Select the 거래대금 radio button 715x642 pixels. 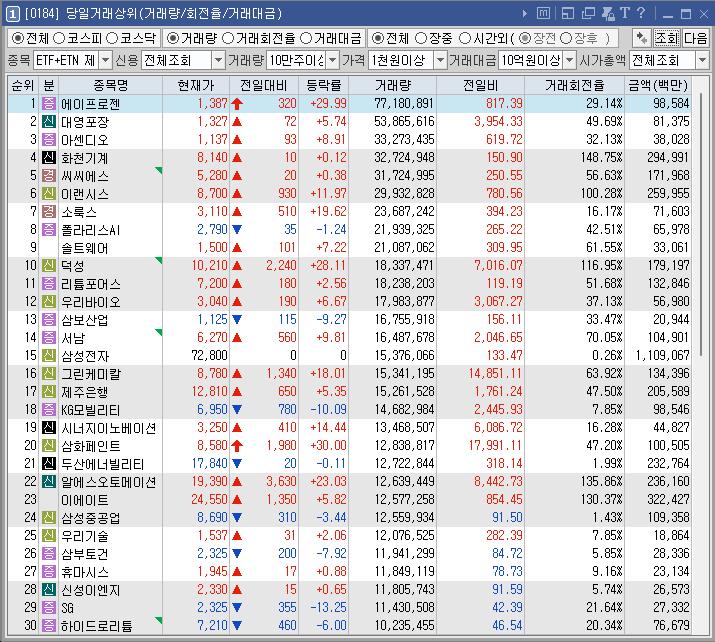[x=306, y=38]
